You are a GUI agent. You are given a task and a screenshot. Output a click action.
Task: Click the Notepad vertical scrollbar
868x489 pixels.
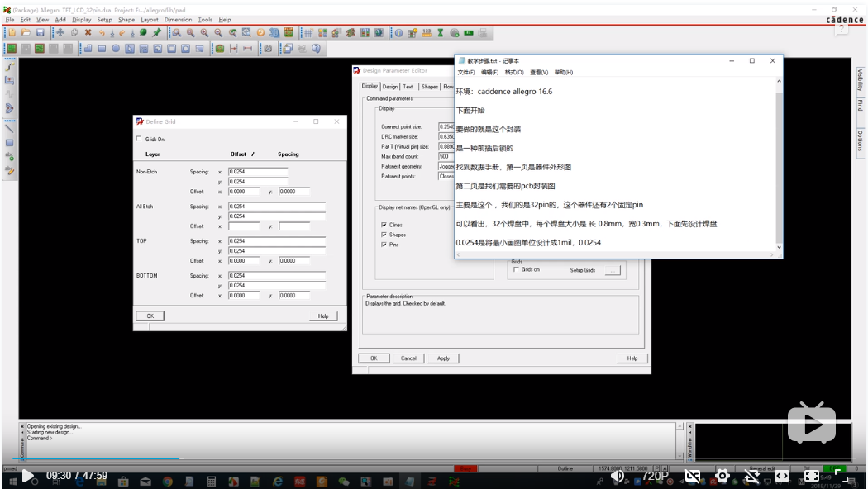coord(779,164)
